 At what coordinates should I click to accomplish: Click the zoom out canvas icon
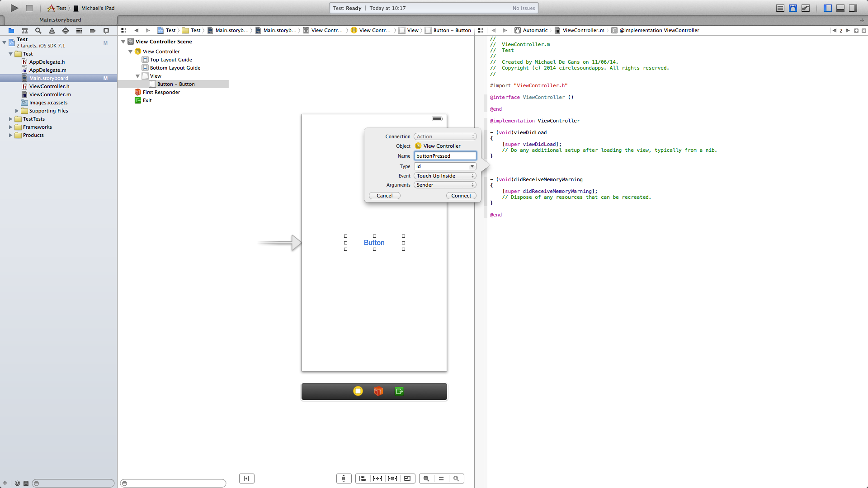pyautogui.click(x=426, y=479)
